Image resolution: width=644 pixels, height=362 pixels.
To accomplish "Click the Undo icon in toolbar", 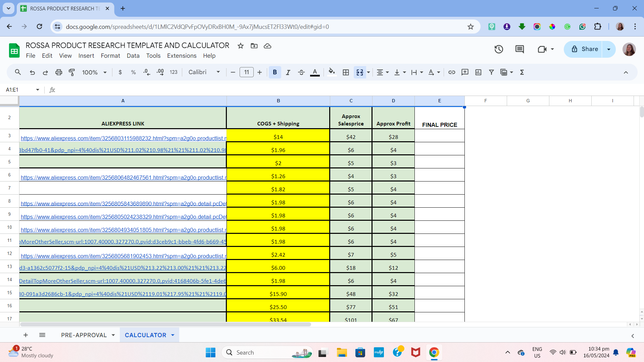I will 32,72.
